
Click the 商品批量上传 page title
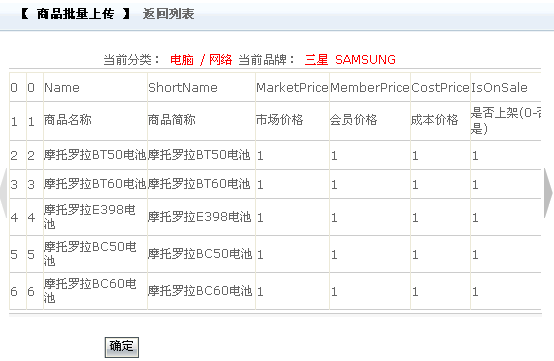75,14
